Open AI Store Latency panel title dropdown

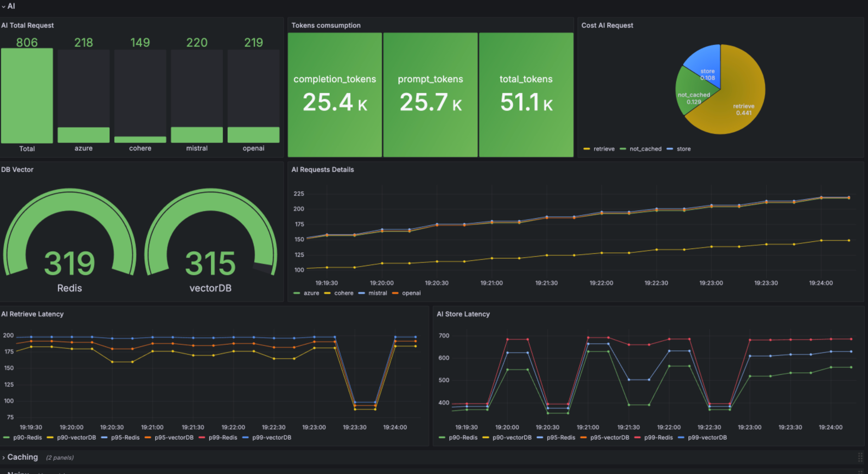(x=463, y=314)
